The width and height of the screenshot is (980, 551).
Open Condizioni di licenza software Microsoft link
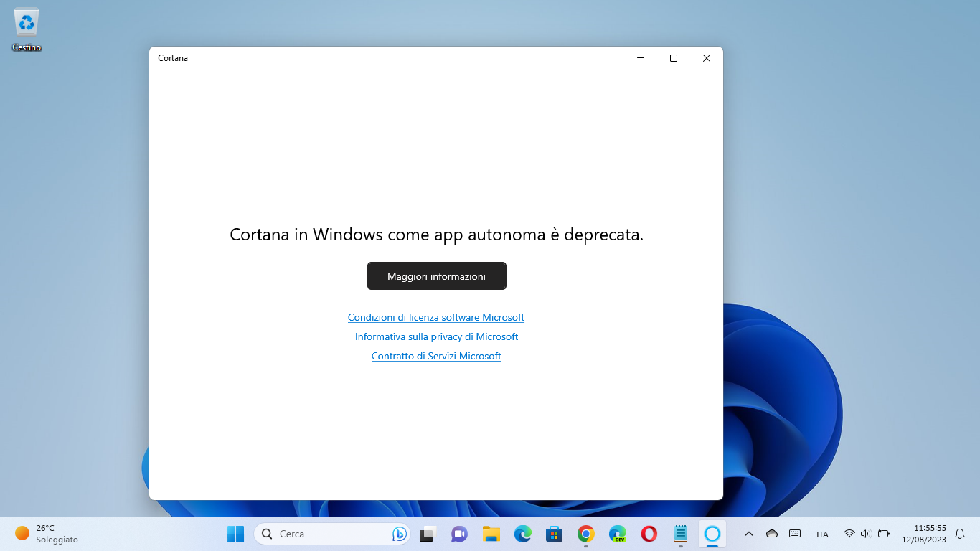(436, 317)
